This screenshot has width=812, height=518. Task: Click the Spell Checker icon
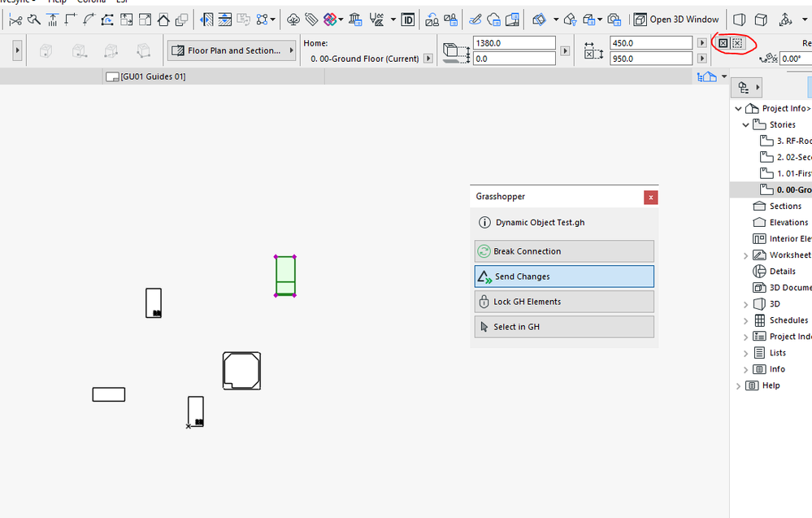(377, 20)
